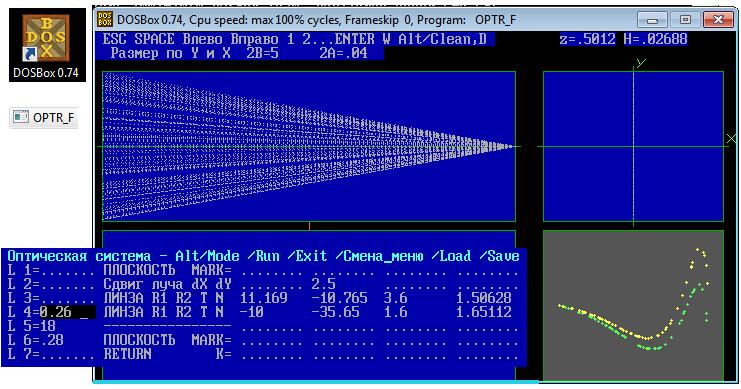Choose /Save in the optical system menu
The height and width of the screenshot is (389, 741).
click(499, 256)
